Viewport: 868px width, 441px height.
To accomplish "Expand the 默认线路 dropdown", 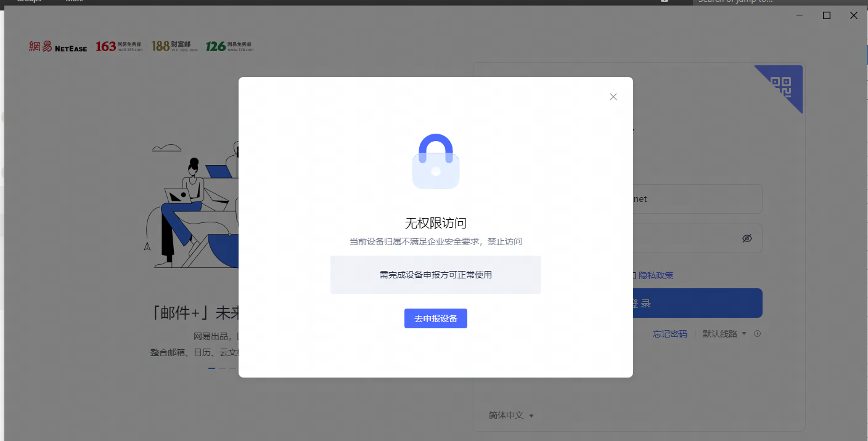I will pyautogui.click(x=724, y=334).
